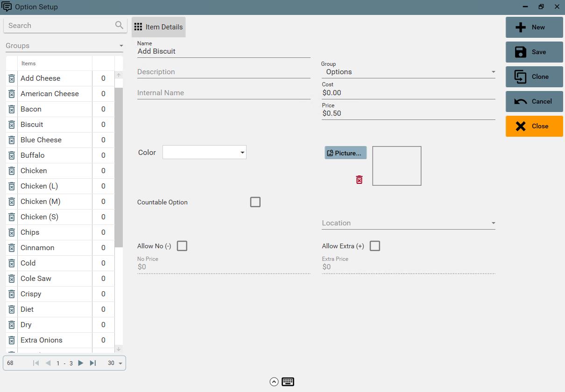
Task: Click trash icon beside Blue Cheese
Action: click(x=12, y=140)
